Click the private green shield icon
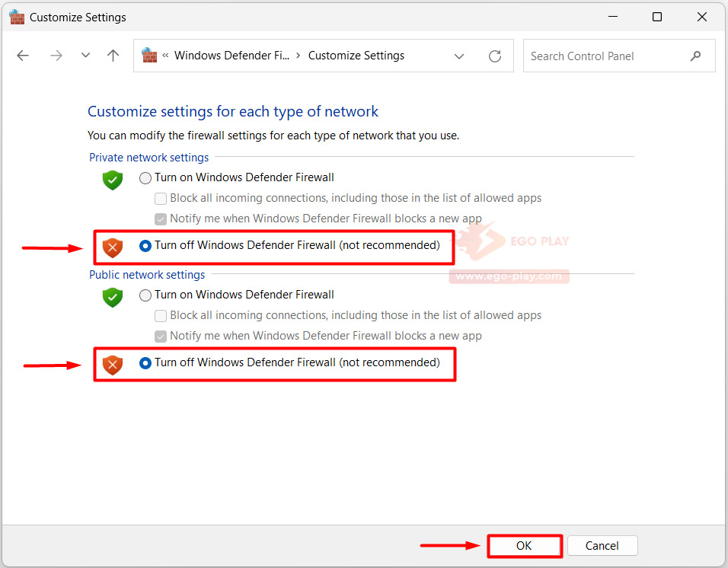 point(113,180)
